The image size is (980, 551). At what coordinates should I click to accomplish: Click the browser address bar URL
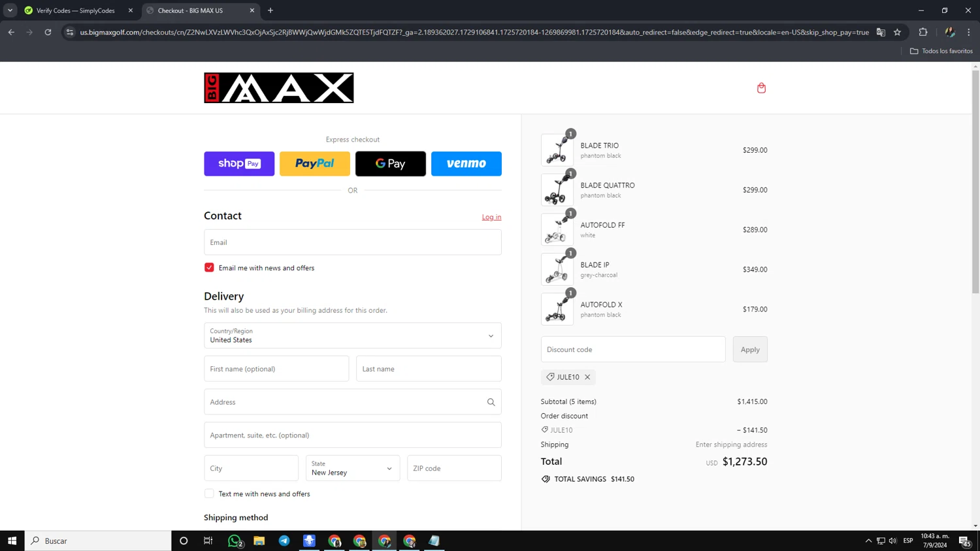[x=474, y=32]
